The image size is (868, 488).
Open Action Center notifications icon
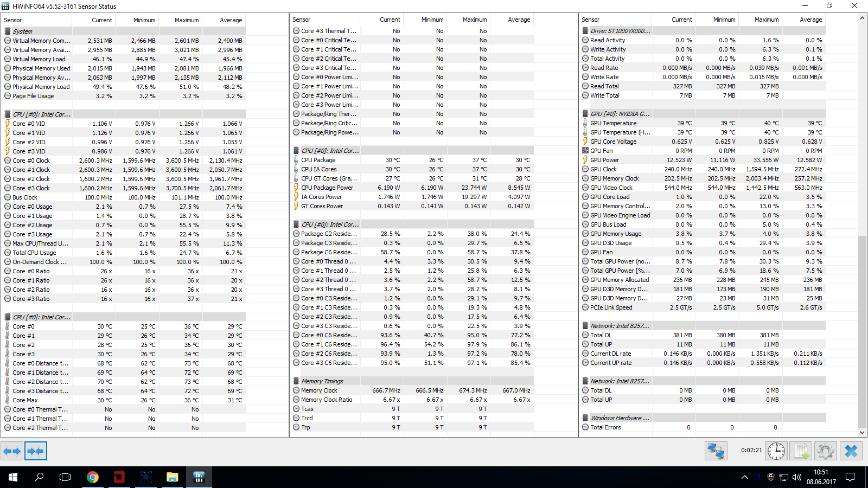click(x=850, y=477)
